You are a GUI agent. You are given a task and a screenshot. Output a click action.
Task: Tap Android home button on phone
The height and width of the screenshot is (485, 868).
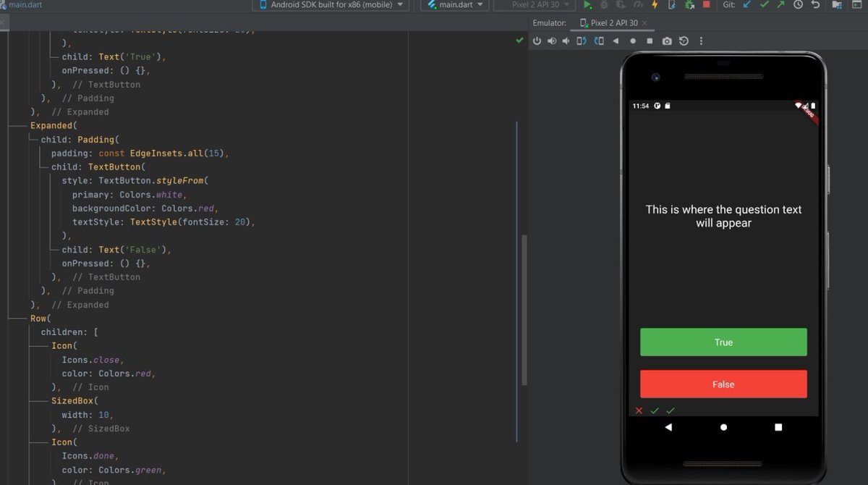click(x=723, y=427)
